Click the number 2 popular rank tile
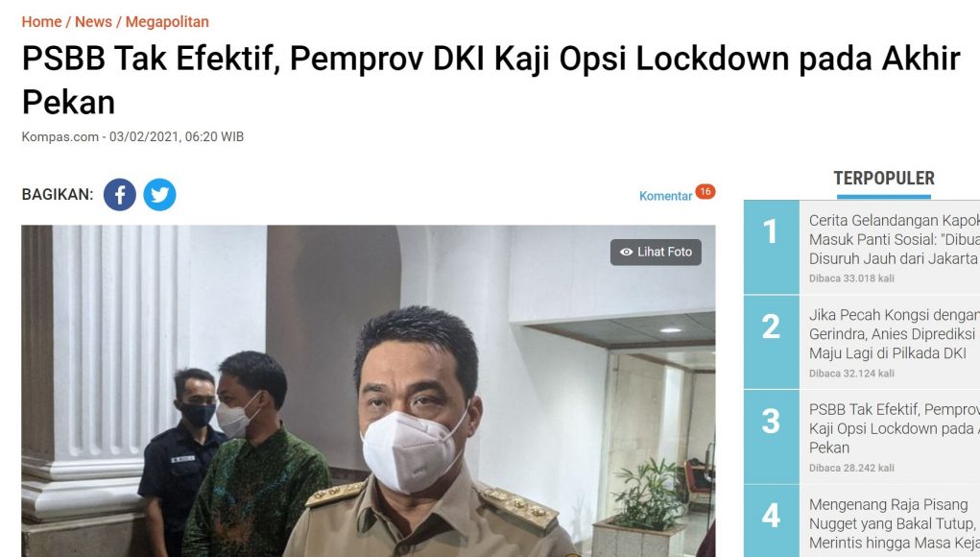The height and width of the screenshot is (557, 980). pyautogui.click(x=771, y=342)
